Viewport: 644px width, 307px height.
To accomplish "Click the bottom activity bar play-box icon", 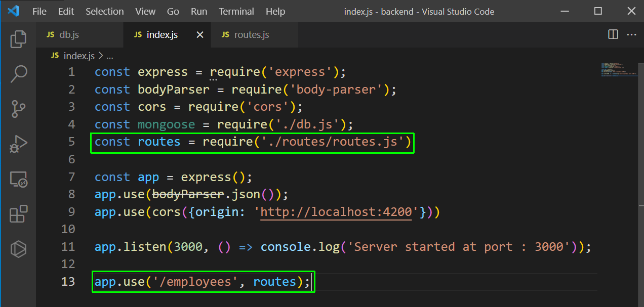I will [x=18, y=248].
